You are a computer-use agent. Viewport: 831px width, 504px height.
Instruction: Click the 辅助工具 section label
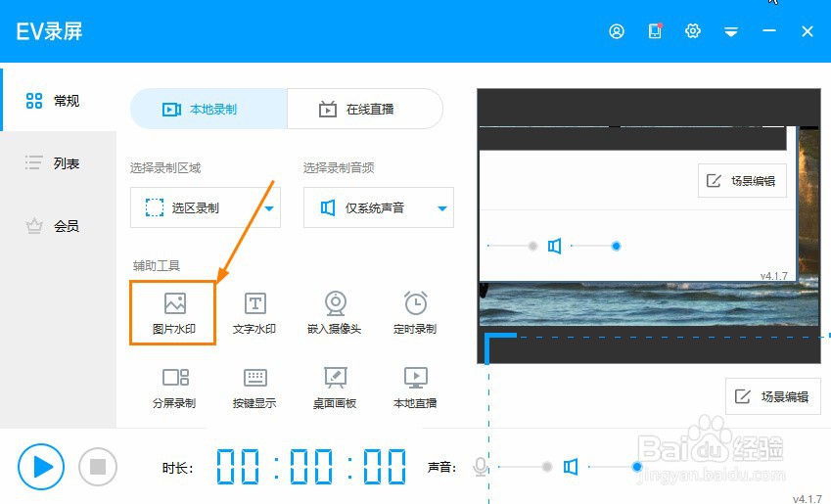[x=157, y=265]
